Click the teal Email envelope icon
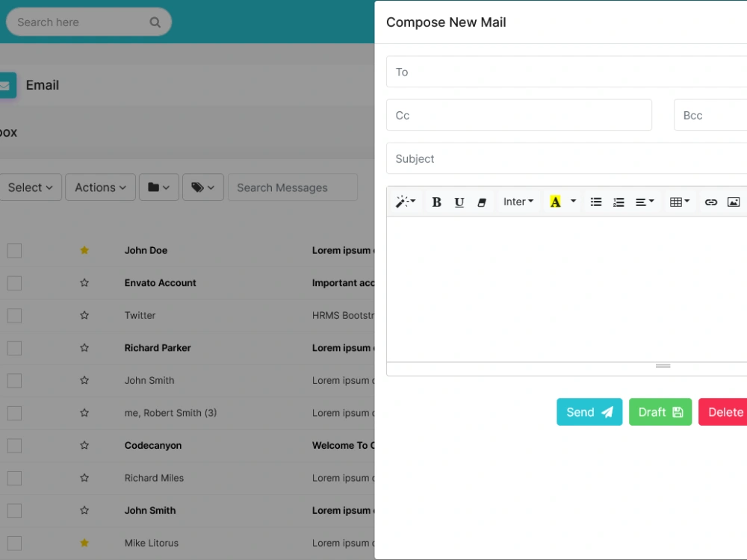The image size is (747, 560). [7, 85]
